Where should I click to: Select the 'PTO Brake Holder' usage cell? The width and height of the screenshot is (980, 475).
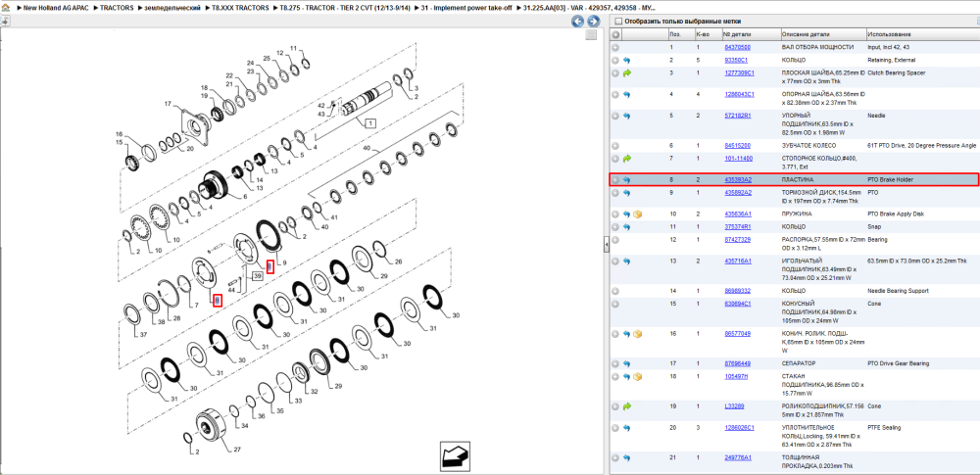click(x=890, y=180)
